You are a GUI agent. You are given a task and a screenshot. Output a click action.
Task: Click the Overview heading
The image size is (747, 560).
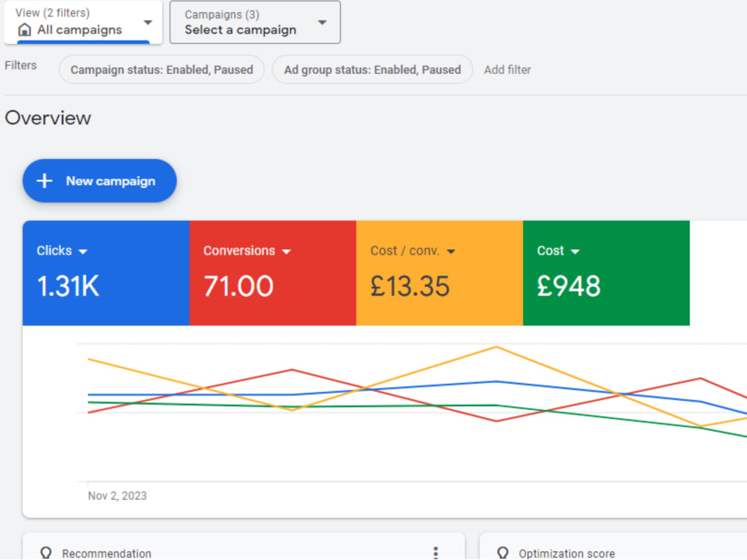tap(48, 118)
